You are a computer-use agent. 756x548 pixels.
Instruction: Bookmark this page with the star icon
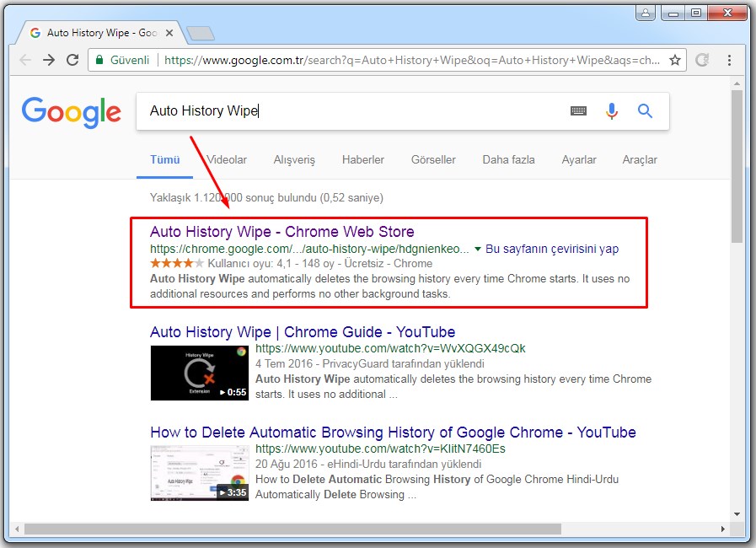pos(675,60)
